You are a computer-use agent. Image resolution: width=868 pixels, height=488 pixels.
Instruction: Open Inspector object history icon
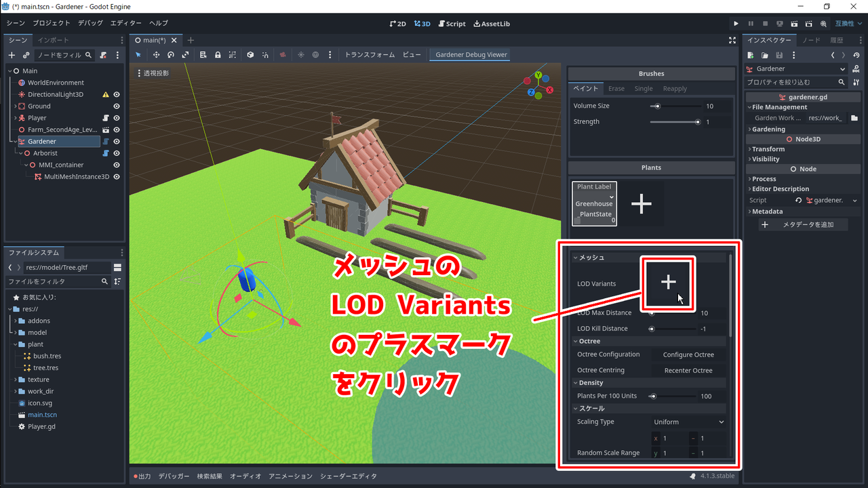click(857, 55)
